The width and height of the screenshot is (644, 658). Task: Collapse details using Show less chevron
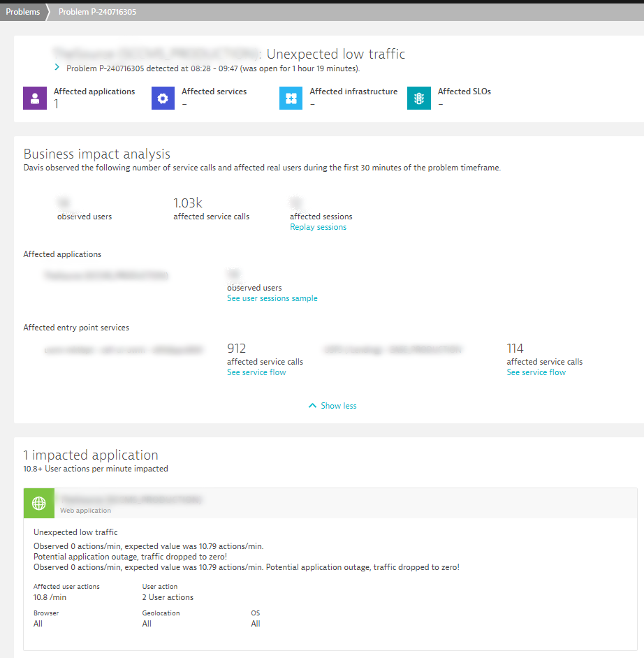point(312,405)
